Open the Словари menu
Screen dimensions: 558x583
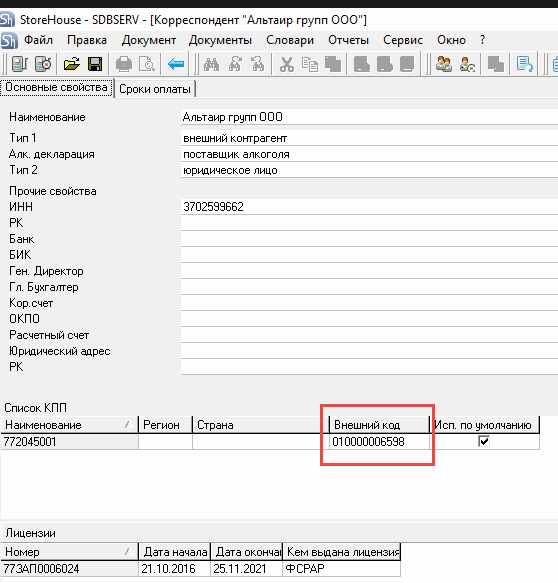(290, 40)
